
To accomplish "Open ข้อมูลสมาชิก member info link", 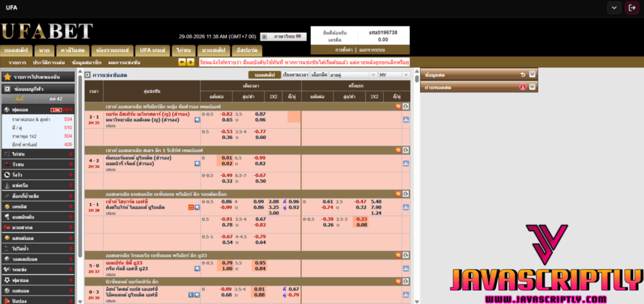I will 87,63.
